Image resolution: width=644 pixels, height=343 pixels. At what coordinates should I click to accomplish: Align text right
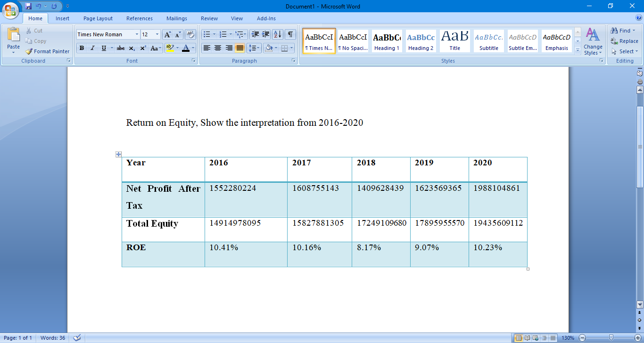tap(229, 48)
